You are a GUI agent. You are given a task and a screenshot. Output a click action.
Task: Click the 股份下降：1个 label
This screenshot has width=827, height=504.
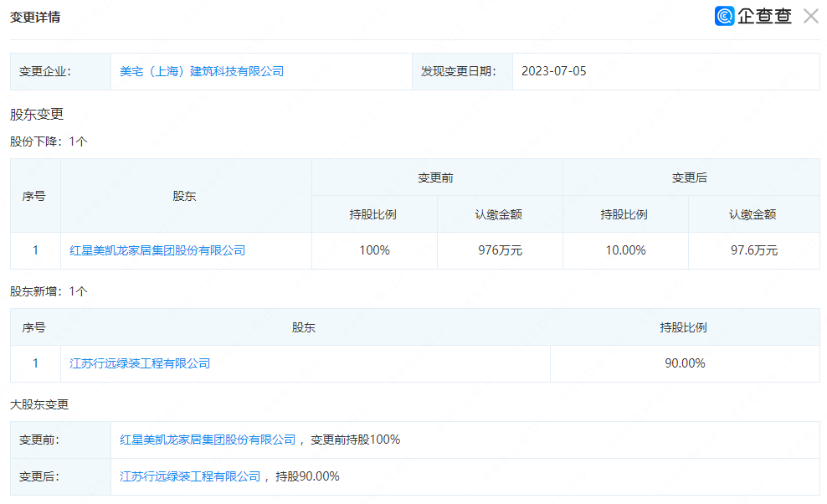pyautogui.click(x=49, y=141)
